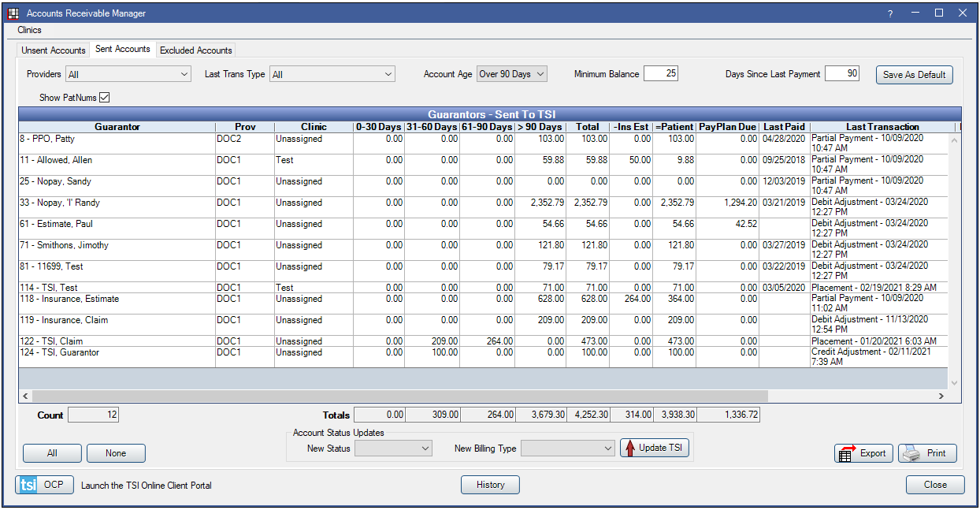The height and width of the screenshot is (510, 980).
Task: Click the > 90 Days column header
Action: (x=540, y=126)
